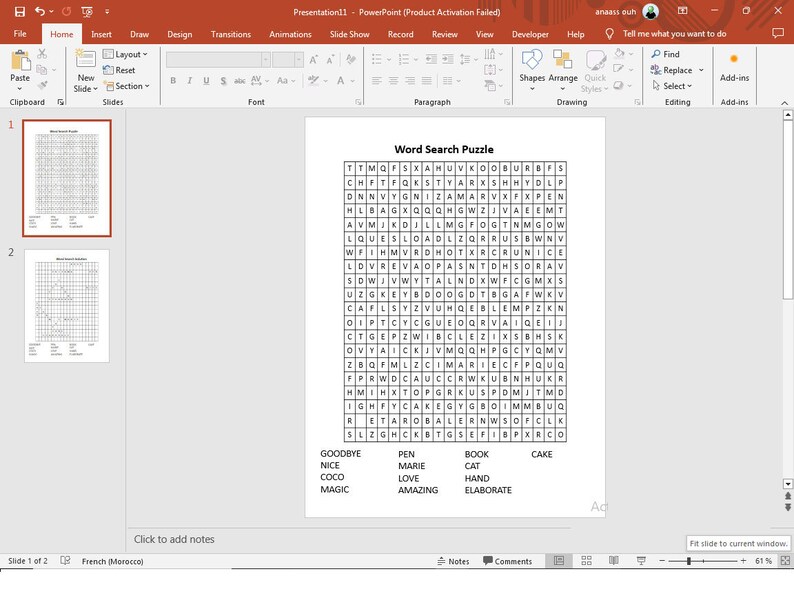The width and height of the screenshot is (794, 596).
Task: Jump to next slide arrow
Action: [788, 507]
